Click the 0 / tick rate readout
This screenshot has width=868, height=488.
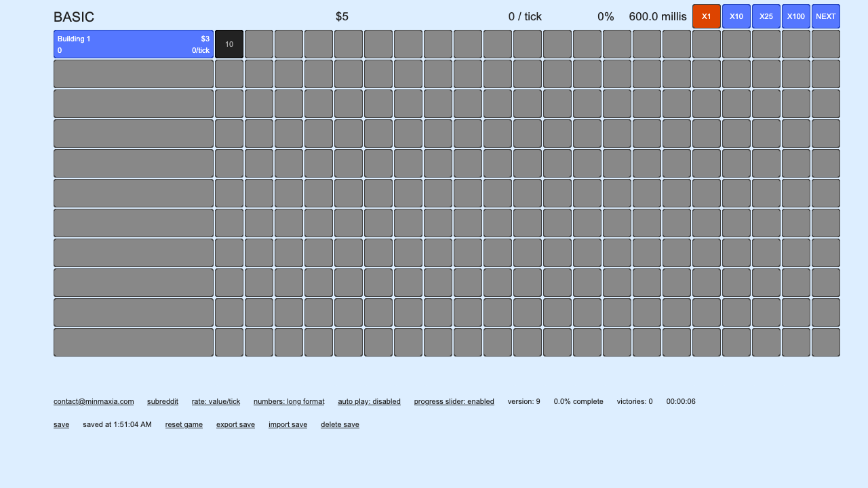click(525, 17)
